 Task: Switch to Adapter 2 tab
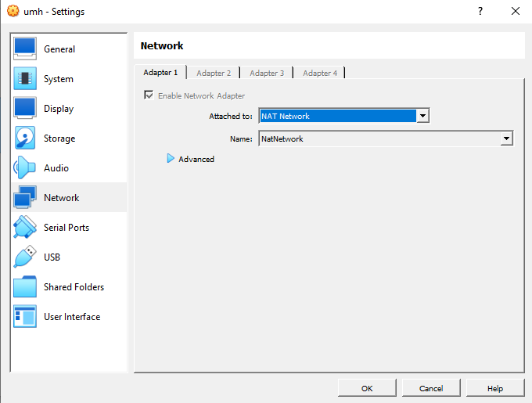pos(214,73)
